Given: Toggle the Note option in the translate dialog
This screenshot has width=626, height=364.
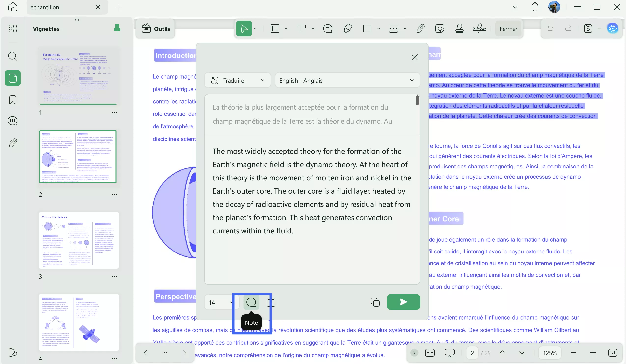Looking at the screenshot, I should tap(251, 302).
